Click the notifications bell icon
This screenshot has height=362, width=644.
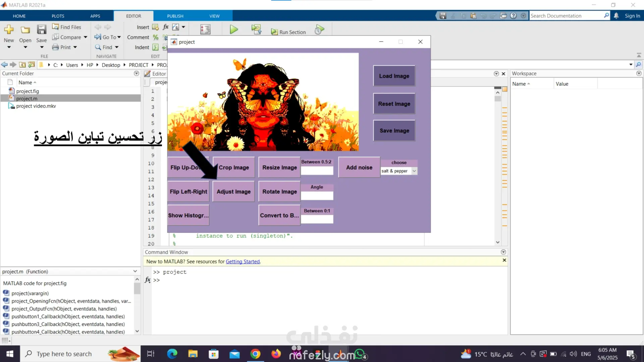[616, 16]
